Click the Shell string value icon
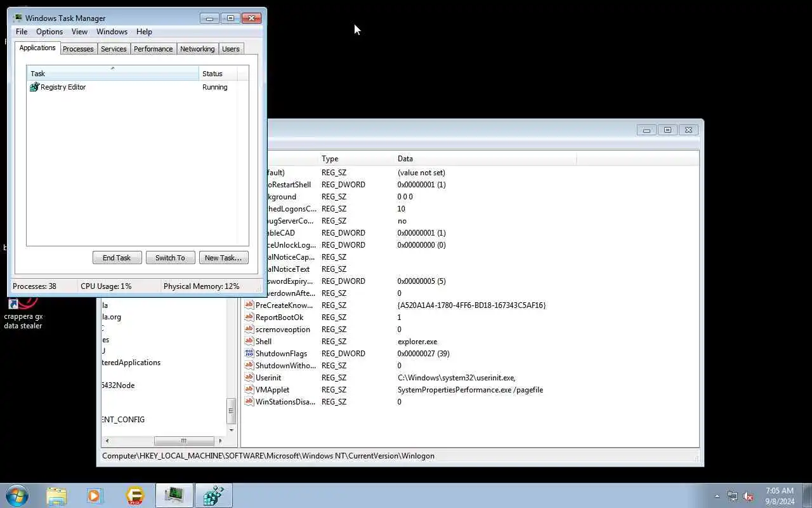This screenshot has width=812, height=508. (249, 342)
